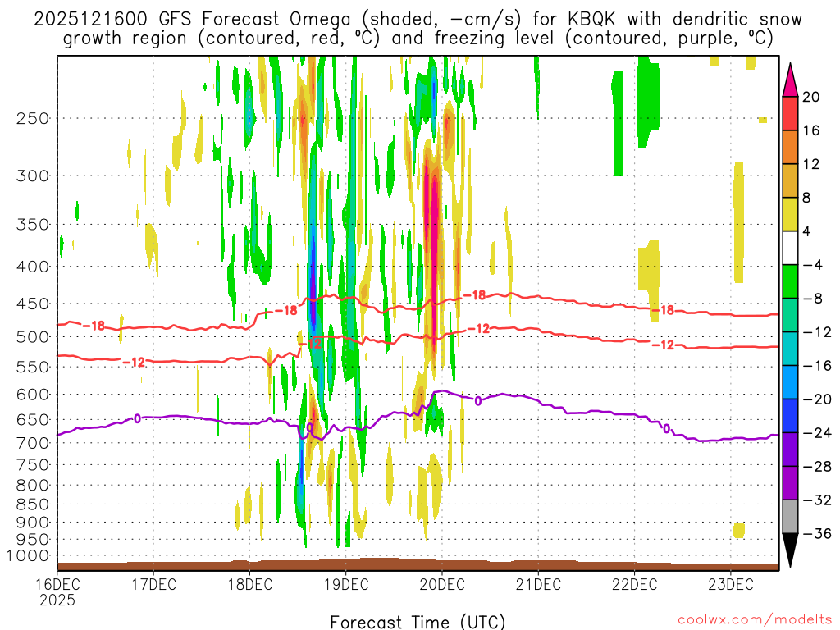Viewport: 840px width, 630px height.
Task: Click the 650 pressure level label
Action: pyautogui.click(x=33, y=419)
